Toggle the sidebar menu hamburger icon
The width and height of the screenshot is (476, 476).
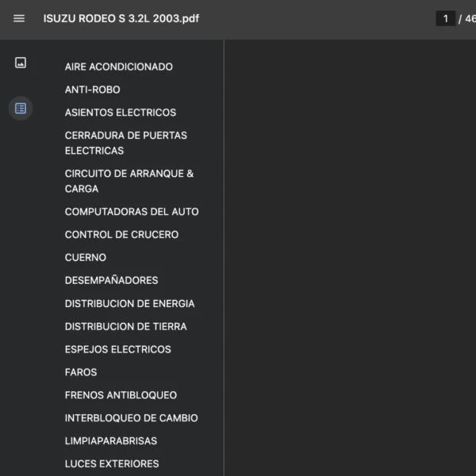19,18
